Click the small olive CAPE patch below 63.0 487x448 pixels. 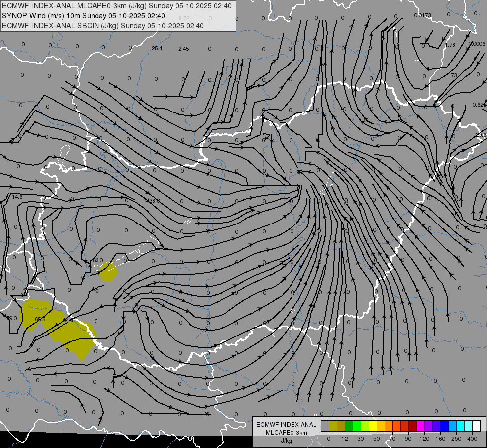(x=108, y=272)
